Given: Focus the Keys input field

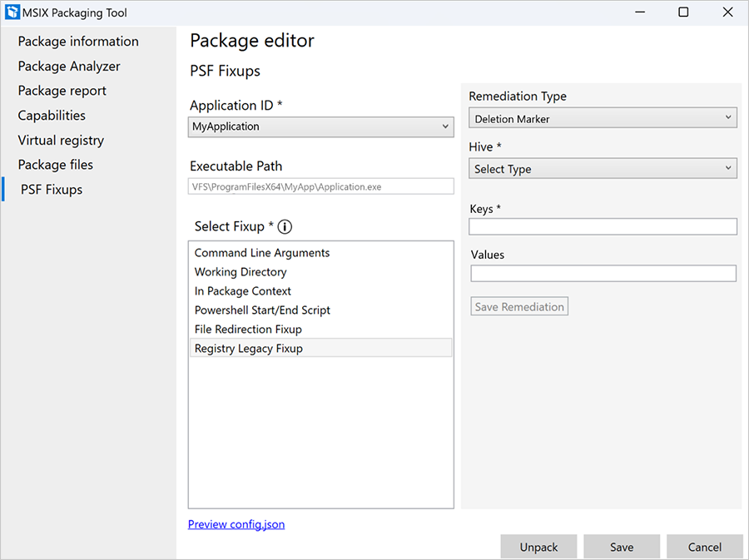Looking at the screenshot, I should tap(603, 227).
